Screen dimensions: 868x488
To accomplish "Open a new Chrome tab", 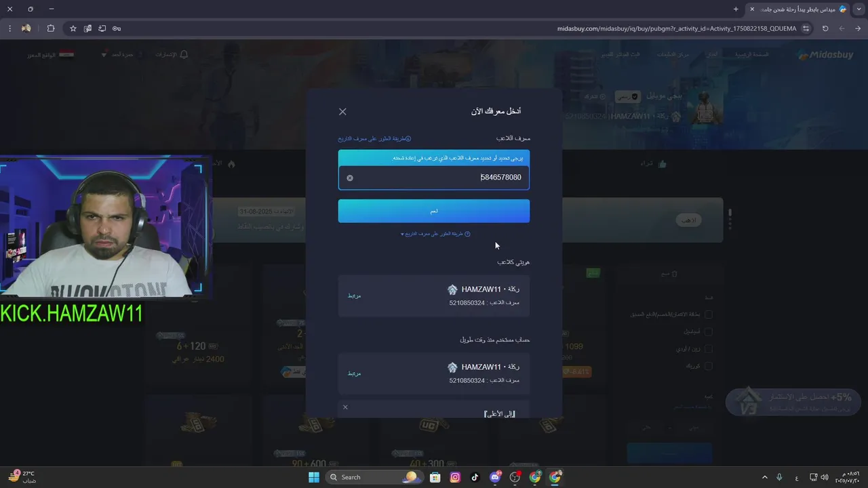I will 736,9.
